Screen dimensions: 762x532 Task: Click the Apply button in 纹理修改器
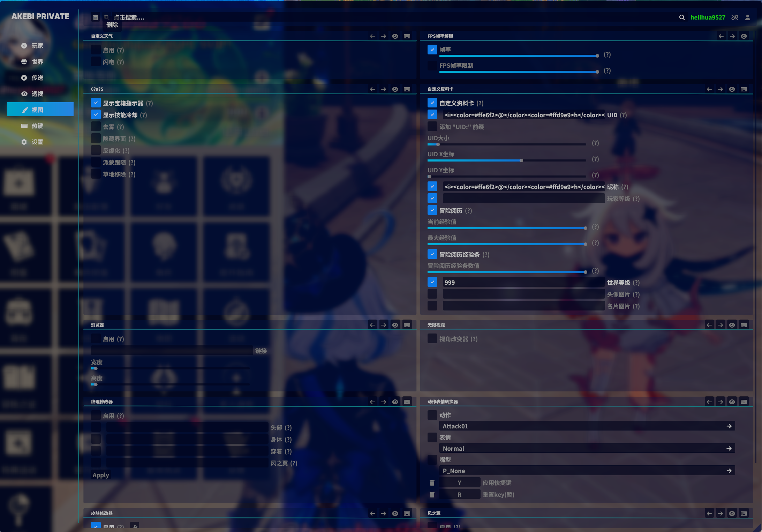tap(101, 475)
